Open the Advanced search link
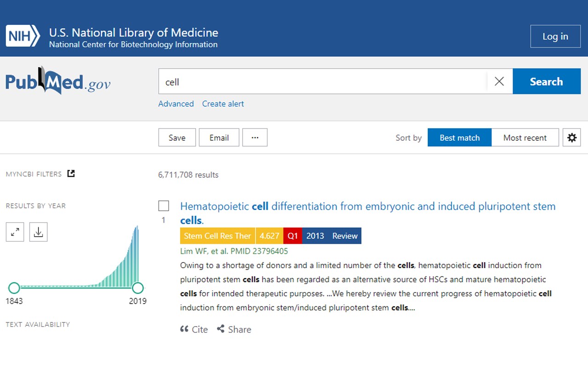This screenshot has height=368, width=588. pyautogui.click(x=176, y=104)
